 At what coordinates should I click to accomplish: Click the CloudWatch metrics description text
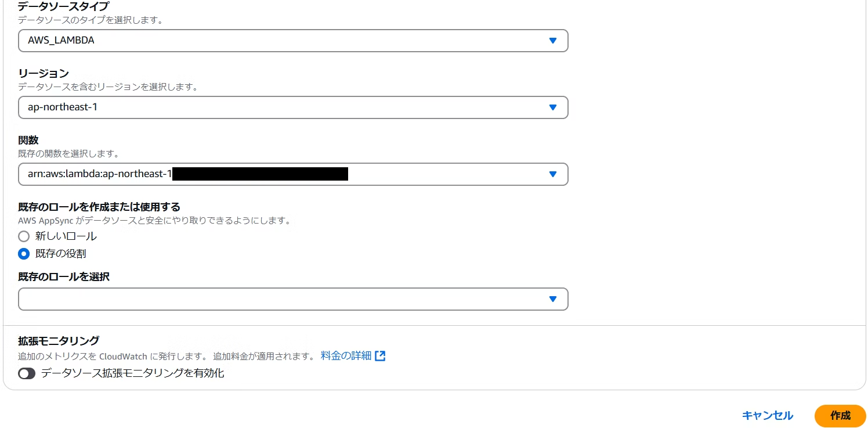(166, 356)
